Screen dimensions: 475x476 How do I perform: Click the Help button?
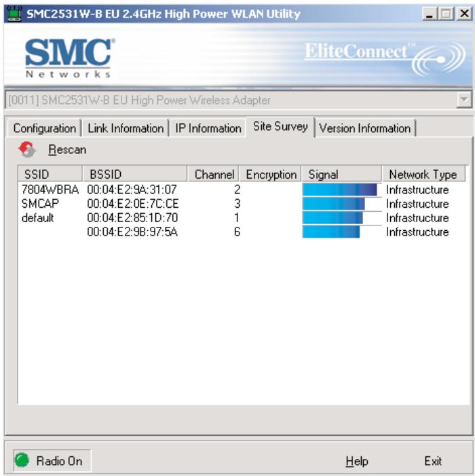[x=357, y=462]
